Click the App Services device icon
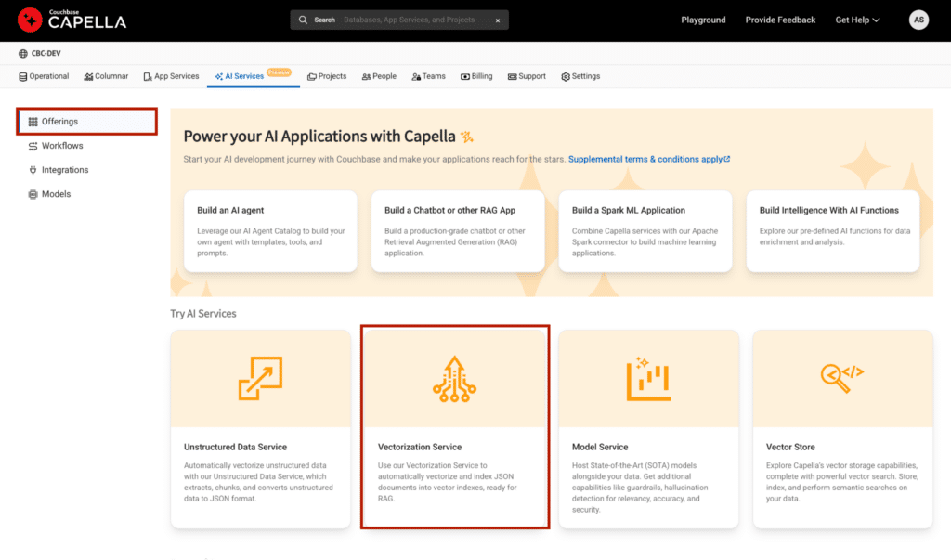The height and width of the screenshot is (560, 951). pos(148,77)
